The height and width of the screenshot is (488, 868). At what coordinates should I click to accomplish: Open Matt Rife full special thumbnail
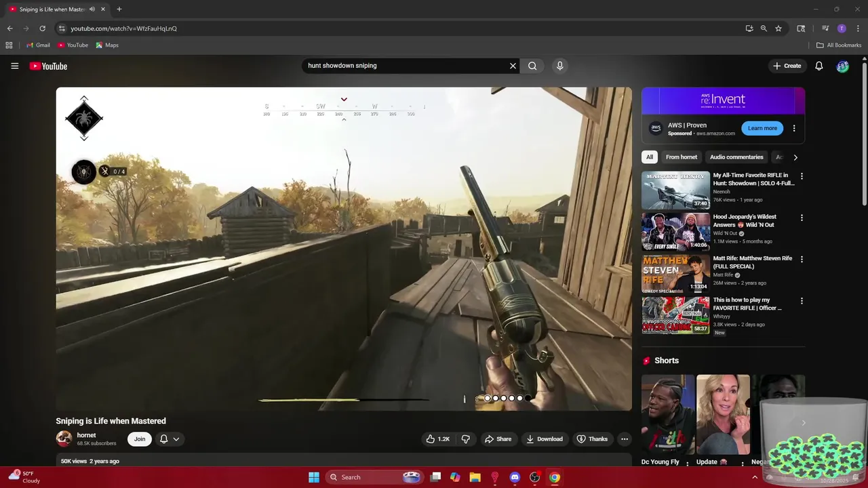point(675,274)
